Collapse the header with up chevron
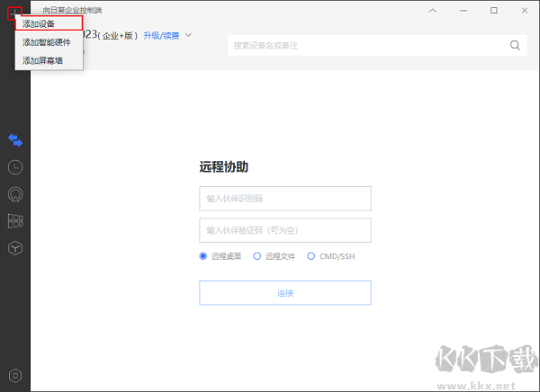This screenshot has height=392, width=540. [x=433, y=10]
